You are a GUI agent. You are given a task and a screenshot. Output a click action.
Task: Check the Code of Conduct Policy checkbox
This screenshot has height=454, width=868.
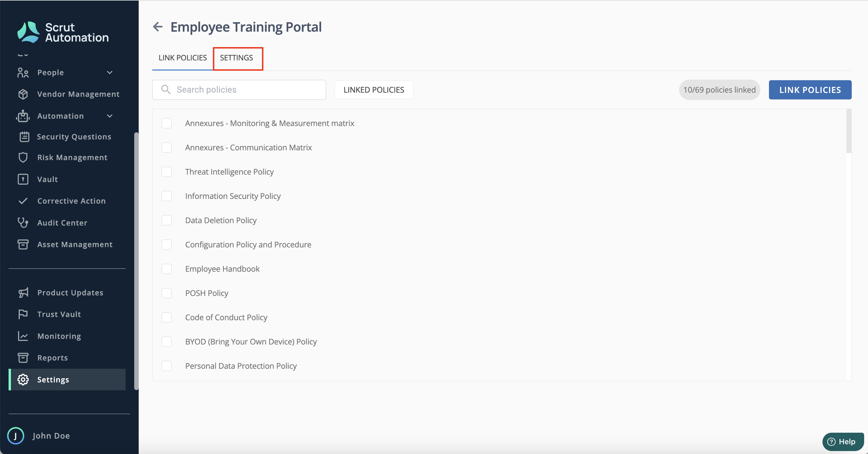pyautogui.click(x=166, y=317)
